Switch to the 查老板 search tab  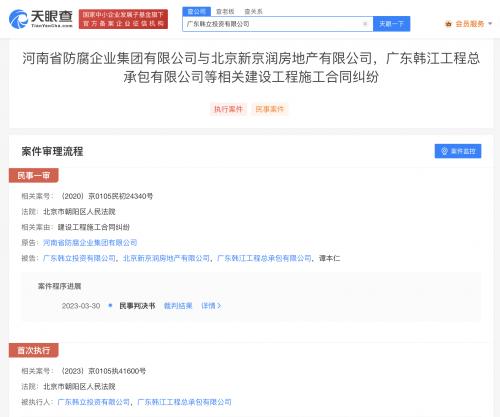tap(225, 11)
